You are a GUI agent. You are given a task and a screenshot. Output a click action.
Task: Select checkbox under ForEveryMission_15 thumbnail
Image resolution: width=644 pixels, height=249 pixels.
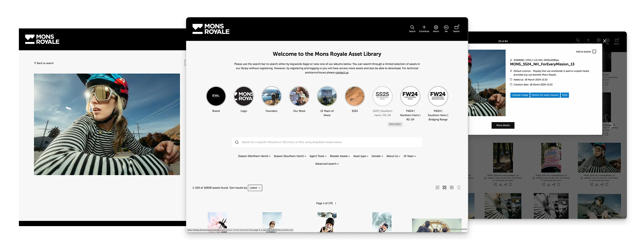[x=558, y=185]
